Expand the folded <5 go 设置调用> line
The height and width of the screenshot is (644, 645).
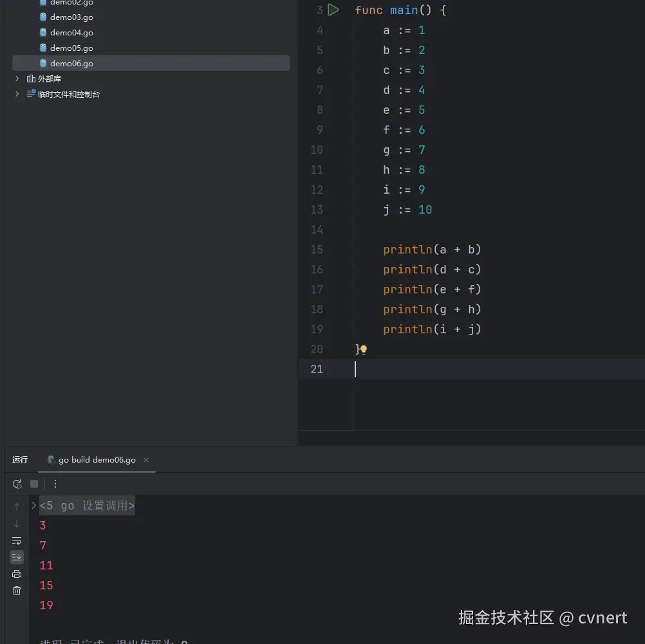coord(33,506)
